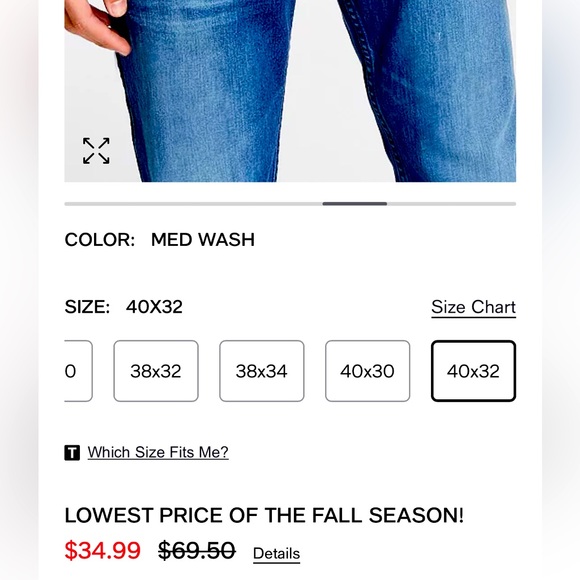Select the highlighted 40x32 size
This screenshot has height=580, width=580.
coord(473,371)
